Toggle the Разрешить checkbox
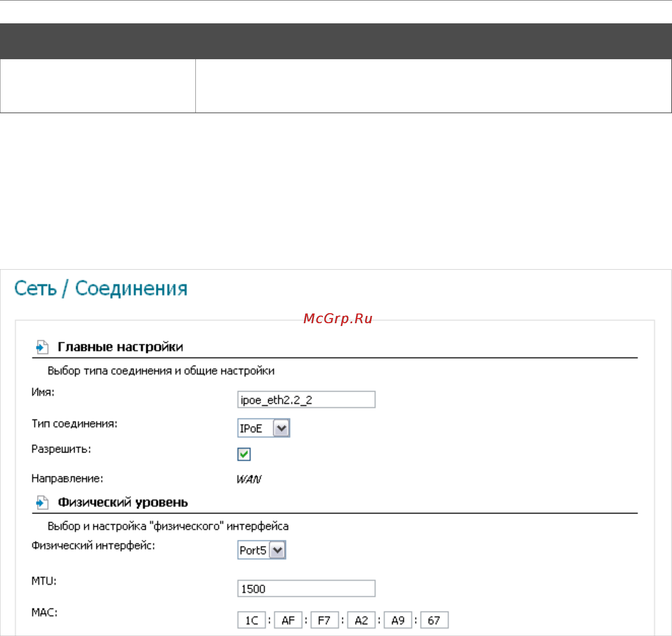Viewport: 672px width, 636px height. [244, 454]
